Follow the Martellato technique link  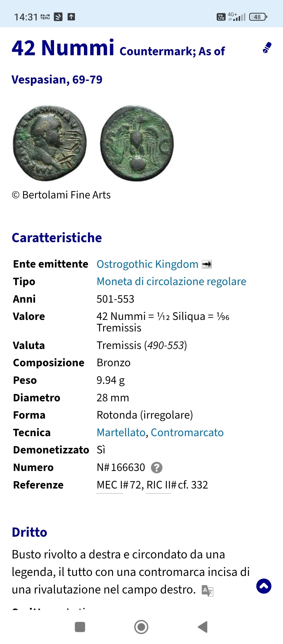click(x=121, y=432)
